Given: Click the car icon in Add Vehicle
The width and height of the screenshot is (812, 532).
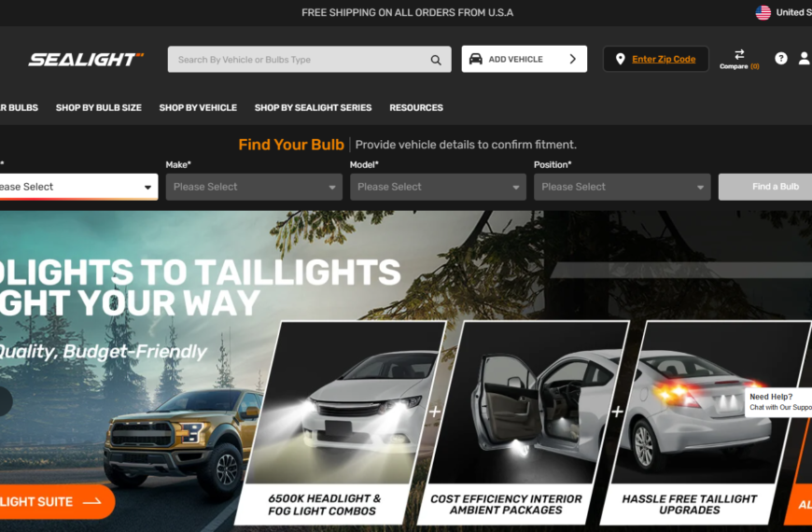Looking at the screenshot, I should pos(475,59).
